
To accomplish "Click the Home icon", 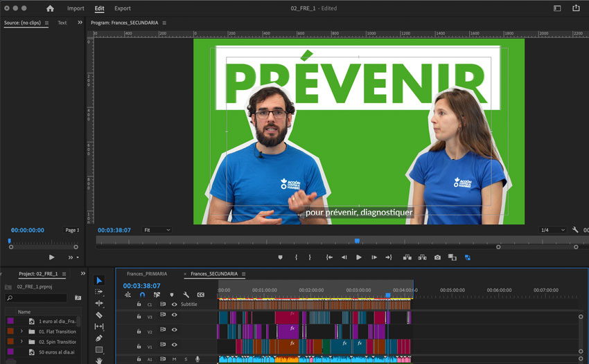I will pyautogui.click(x=50, y=8).
